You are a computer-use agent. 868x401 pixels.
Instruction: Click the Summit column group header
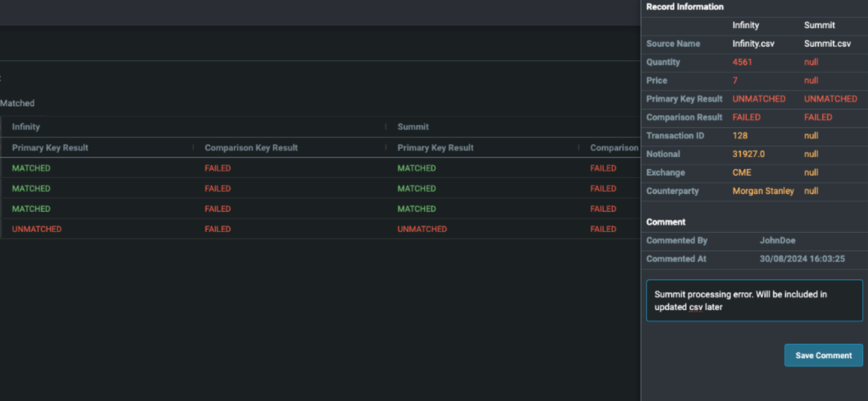click(x=412, y=126)
